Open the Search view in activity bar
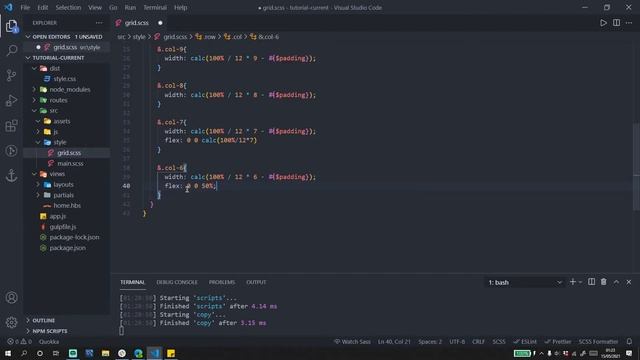The width and height of the screenshot is (640, 360). [x=11, y=51]
